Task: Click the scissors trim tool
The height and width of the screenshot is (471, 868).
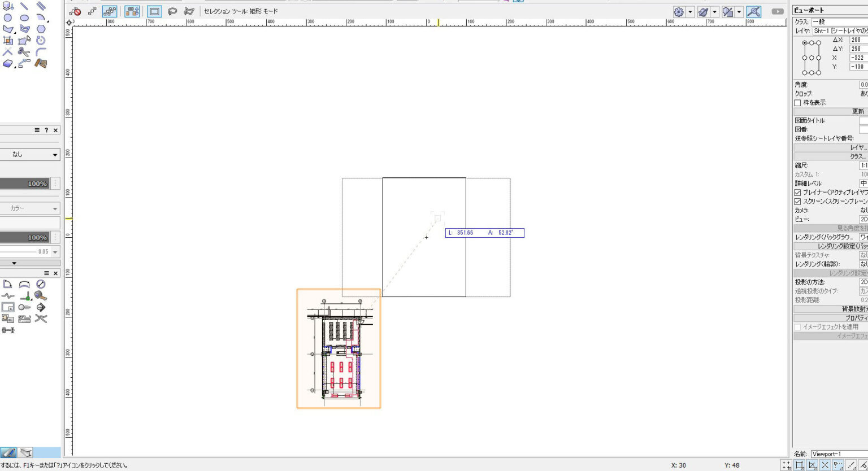Action: tap(24, 52)
